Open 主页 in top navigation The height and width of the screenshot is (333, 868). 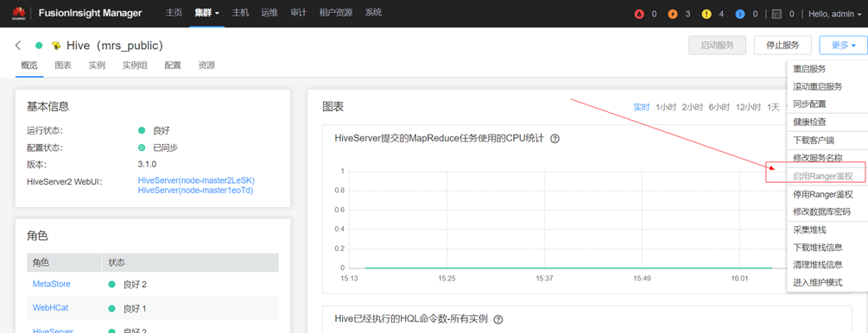pyautogui.click(x=174, y=13)
